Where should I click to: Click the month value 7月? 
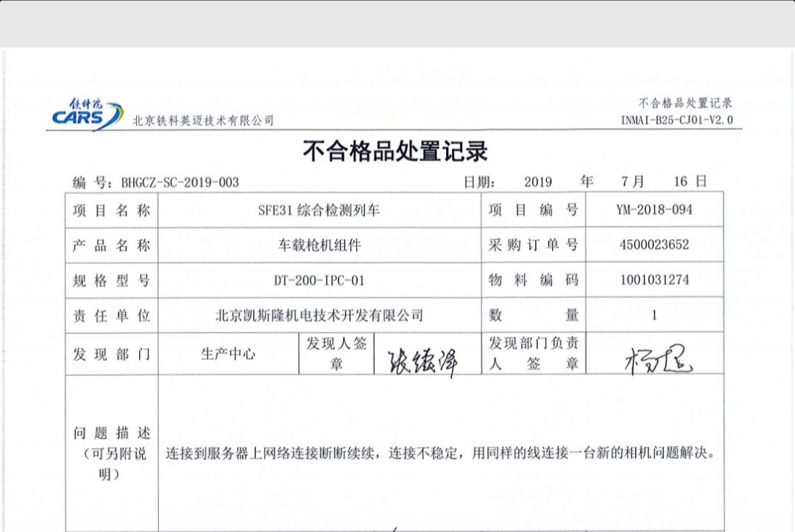tap(633, 182)
